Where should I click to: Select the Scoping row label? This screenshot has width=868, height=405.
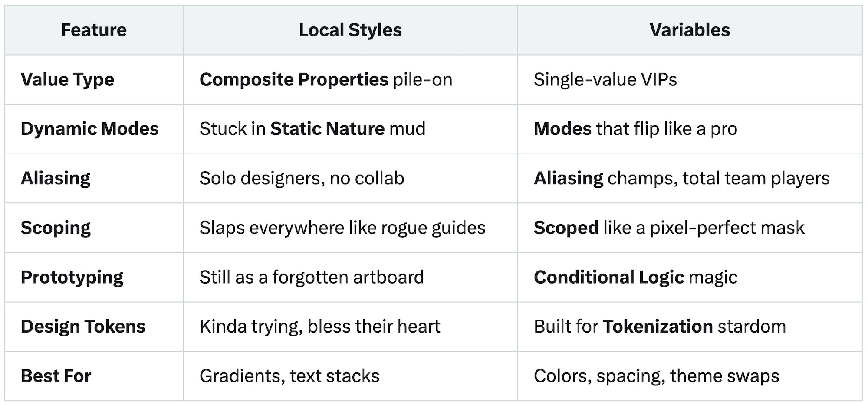(x=56, y=228)
